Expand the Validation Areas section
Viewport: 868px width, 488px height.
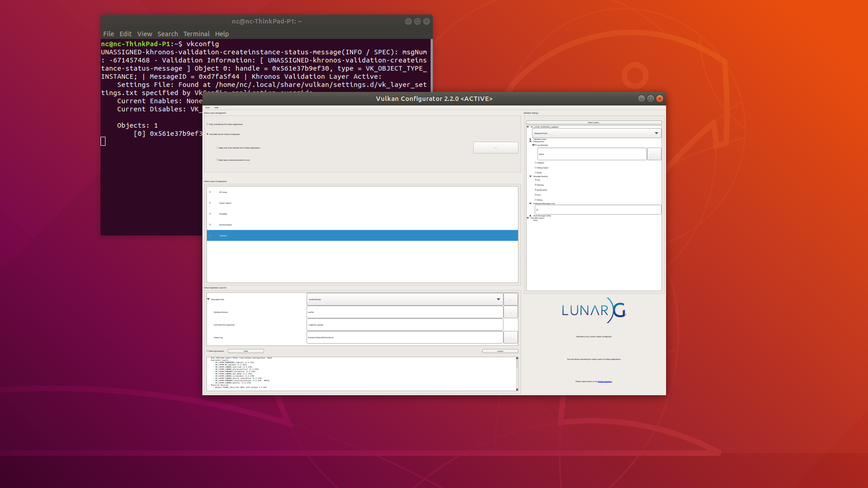coord(530,139)
